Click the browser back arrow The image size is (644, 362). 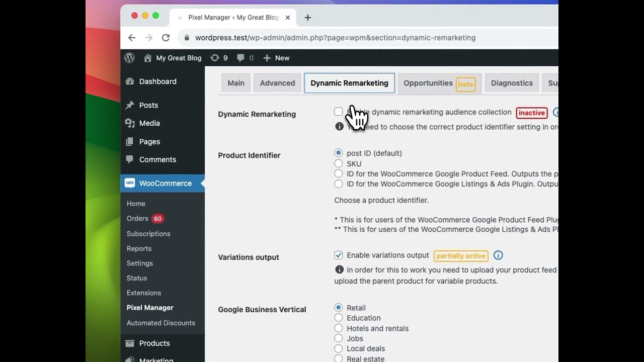(132, 38)
